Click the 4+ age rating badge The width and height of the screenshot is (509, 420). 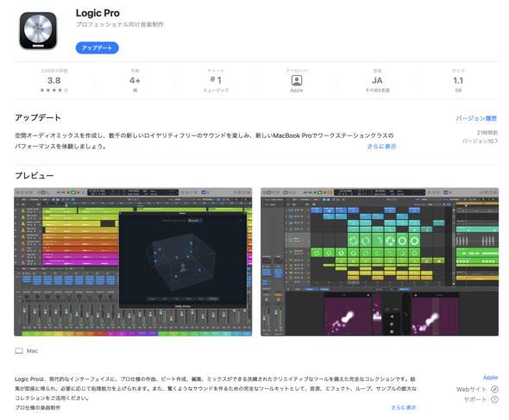pyautogui.click(x=135, y=80)
